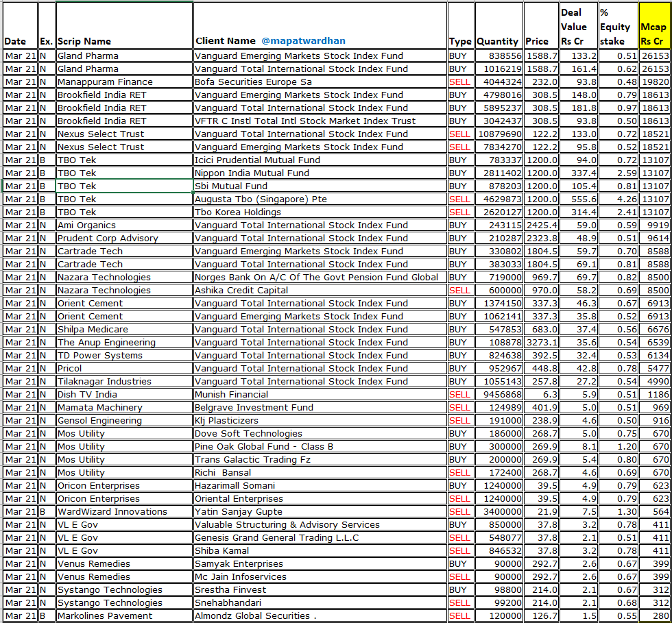The width and height of the screenshot is (672, 623).
Task: Select the Mc Jain Infoservices cell
Action: [x=320, y=576]
